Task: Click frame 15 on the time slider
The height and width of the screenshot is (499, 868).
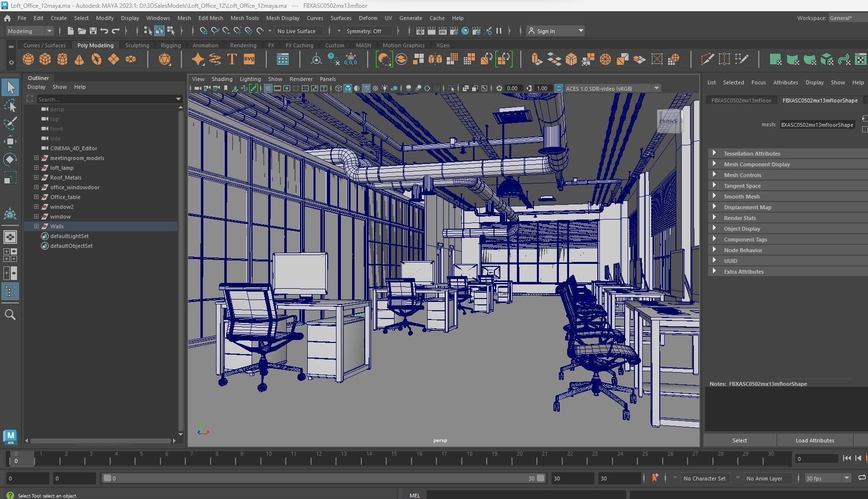Action: tap(394, 458)
